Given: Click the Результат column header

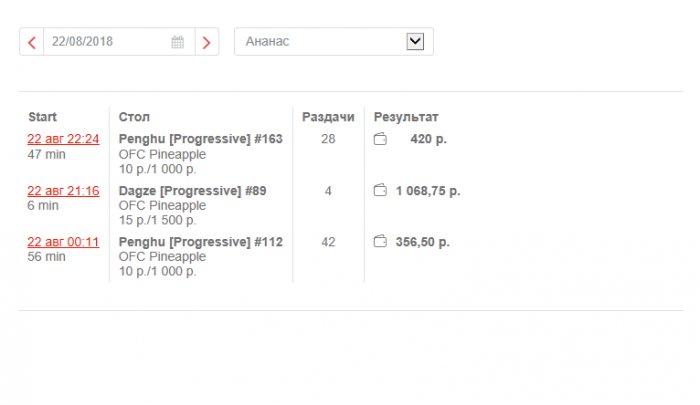Looking at the screenshot, I should click(x=406, y=117).
